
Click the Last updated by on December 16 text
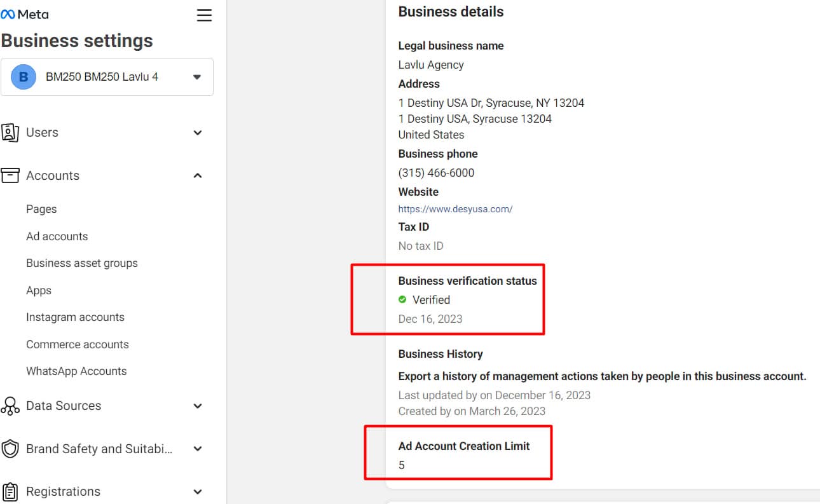tap(495, 395)
